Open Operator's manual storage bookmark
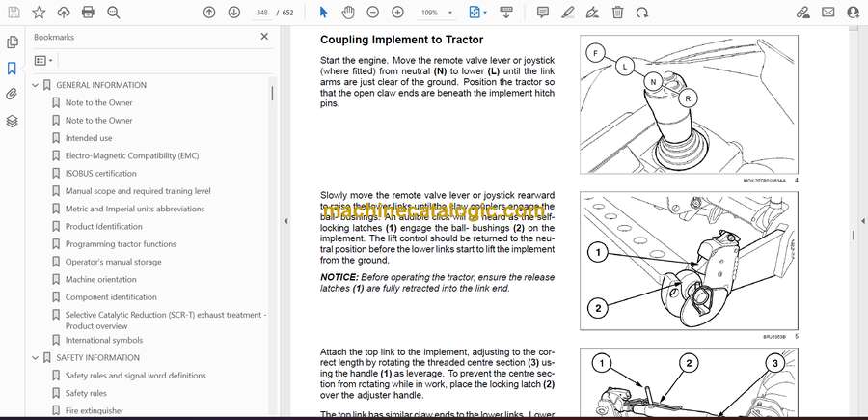The height and width of the screenshot is (420, 868). (x=114, y=262)
